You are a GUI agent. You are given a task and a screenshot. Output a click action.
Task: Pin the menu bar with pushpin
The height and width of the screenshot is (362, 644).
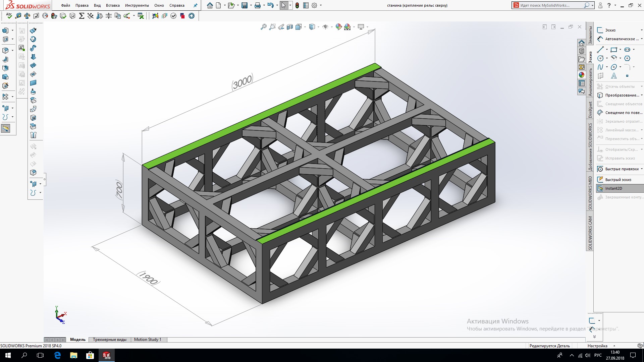point(196,5)
